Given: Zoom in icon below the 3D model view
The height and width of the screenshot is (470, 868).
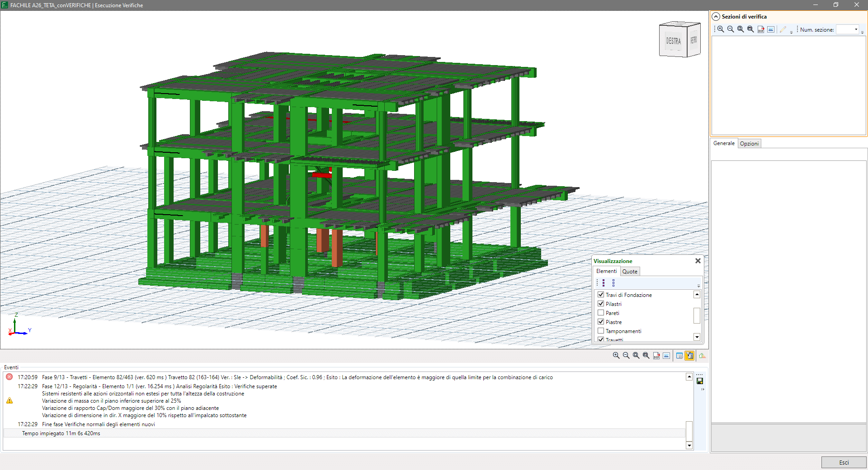Looking at the screenshot, I should tap(616, 356).
